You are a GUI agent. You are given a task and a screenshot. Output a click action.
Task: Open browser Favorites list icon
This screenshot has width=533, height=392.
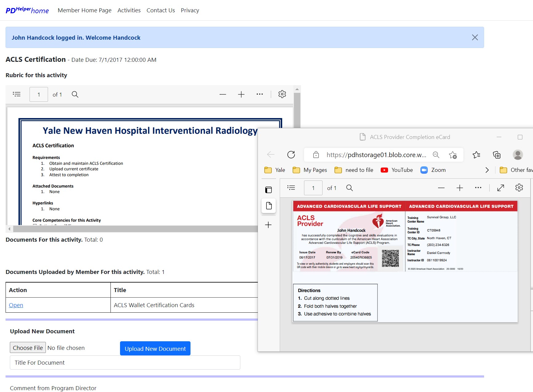click(x=476, y=155)
